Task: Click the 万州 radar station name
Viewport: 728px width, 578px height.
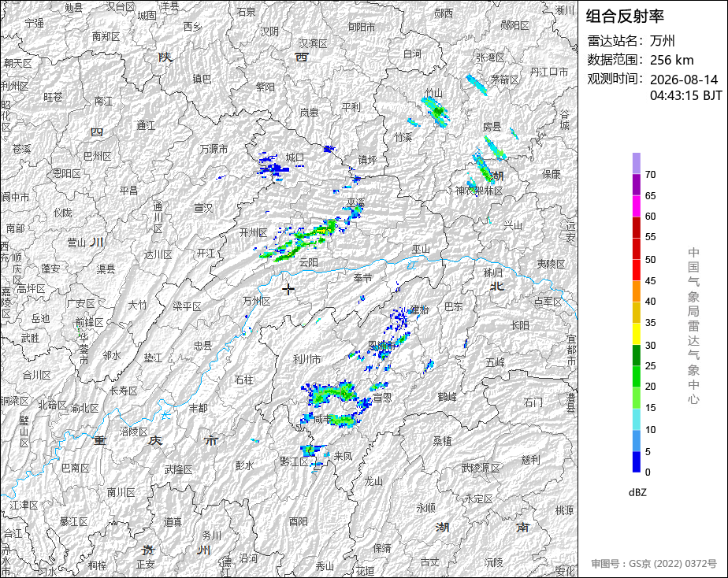Action: [662, 41]
